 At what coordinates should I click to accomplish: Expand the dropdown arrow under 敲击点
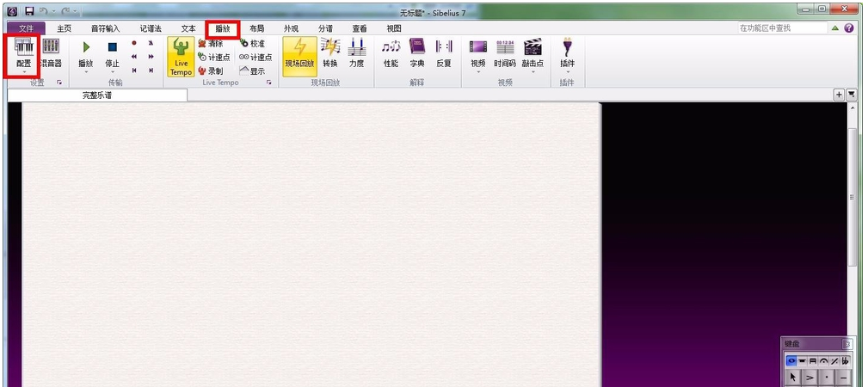click(532, 72)
